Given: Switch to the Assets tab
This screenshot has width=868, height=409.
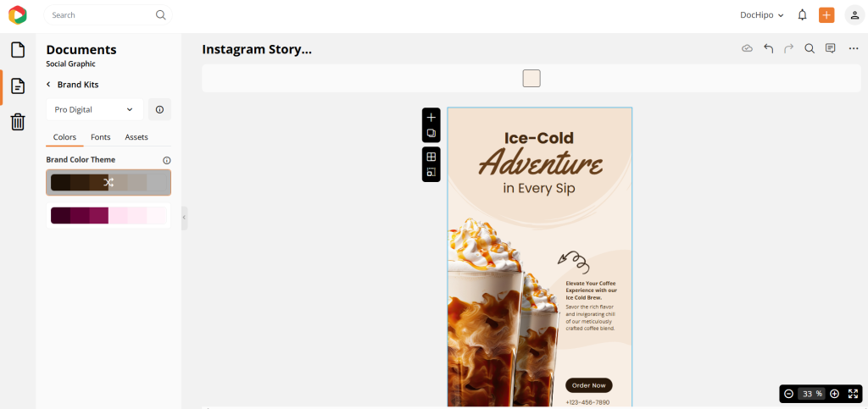Looking at the screenshot, I should [x=136, y=137].
